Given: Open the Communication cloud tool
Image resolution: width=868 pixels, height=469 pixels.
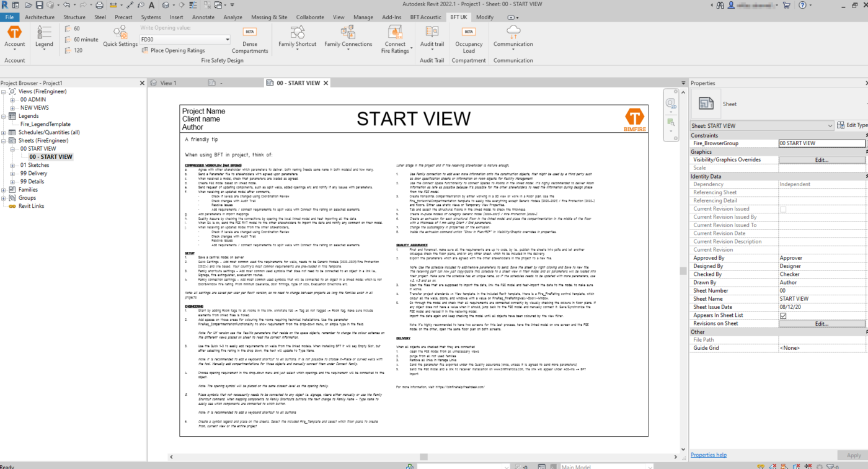Looking at the screenshot, I should pos(513,37).
